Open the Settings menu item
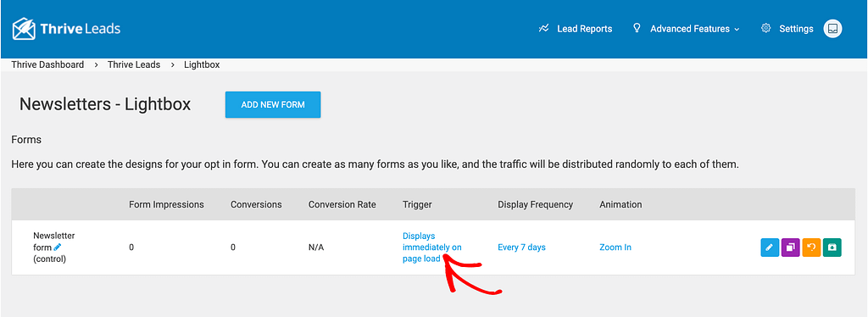868x317 pixels. [787, 29]
